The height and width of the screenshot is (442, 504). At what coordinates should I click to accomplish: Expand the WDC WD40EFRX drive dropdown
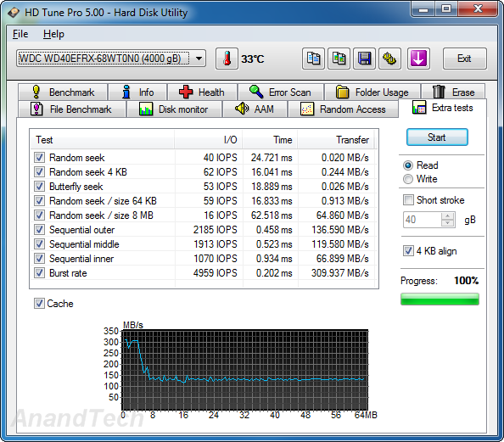click(x=199, y=59)
